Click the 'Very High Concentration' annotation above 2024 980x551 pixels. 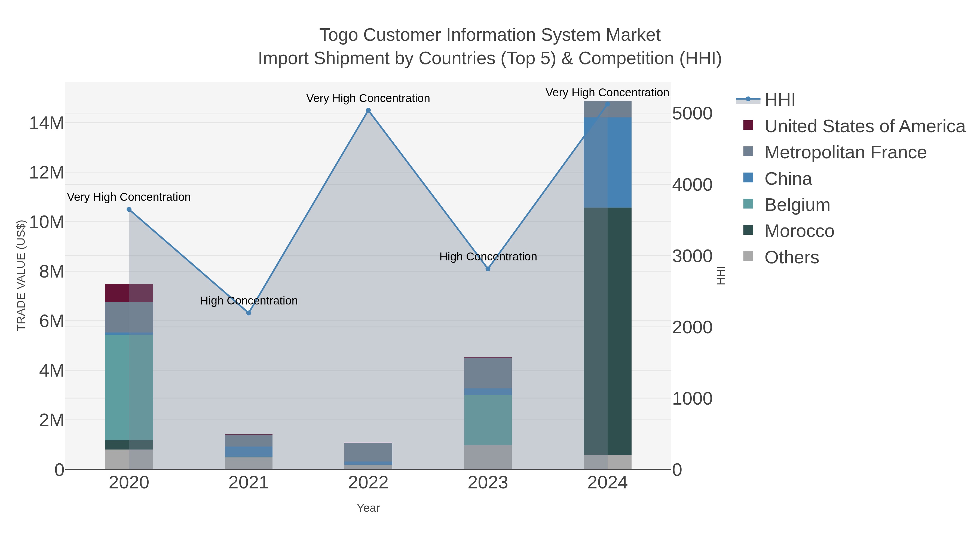[x=607, y=93]
